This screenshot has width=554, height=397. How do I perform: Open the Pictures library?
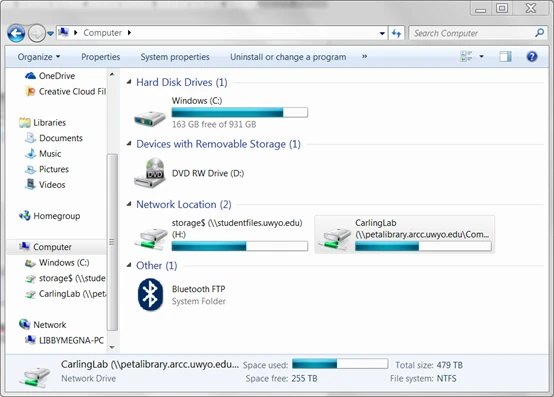click(x=54, y=169)
